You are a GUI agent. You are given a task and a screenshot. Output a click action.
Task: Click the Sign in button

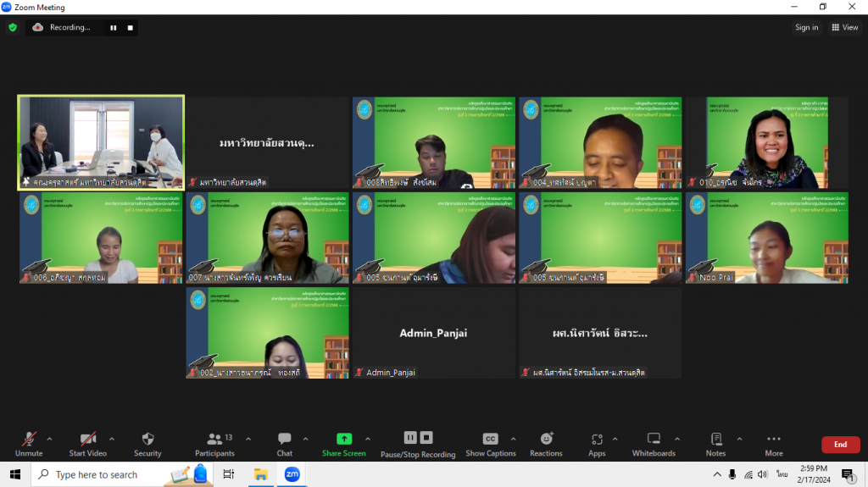coord(806,27)
